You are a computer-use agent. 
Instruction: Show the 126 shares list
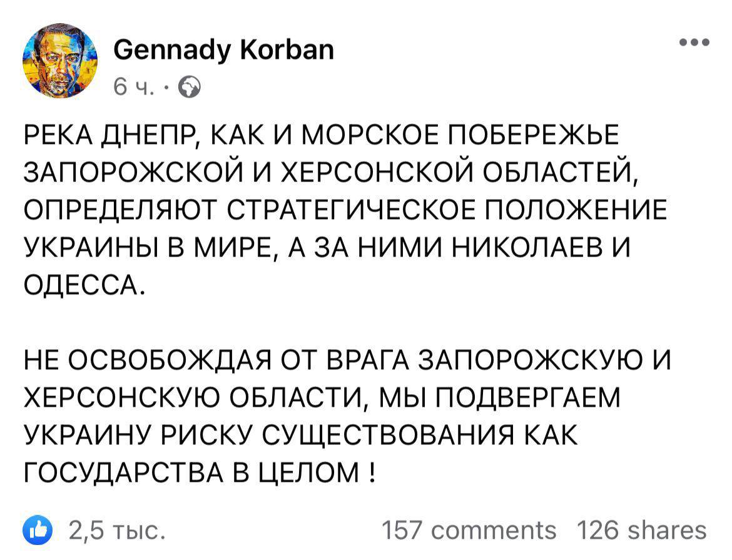[641, 530]
